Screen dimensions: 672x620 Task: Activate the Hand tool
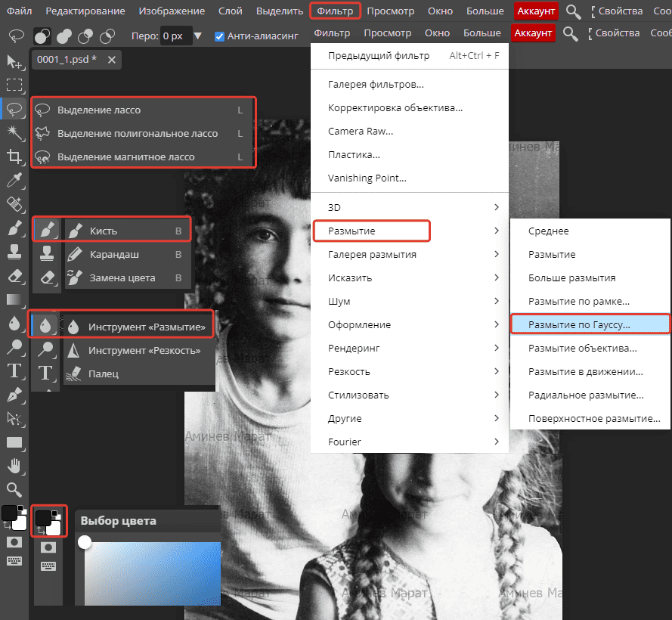coord(14,466)
